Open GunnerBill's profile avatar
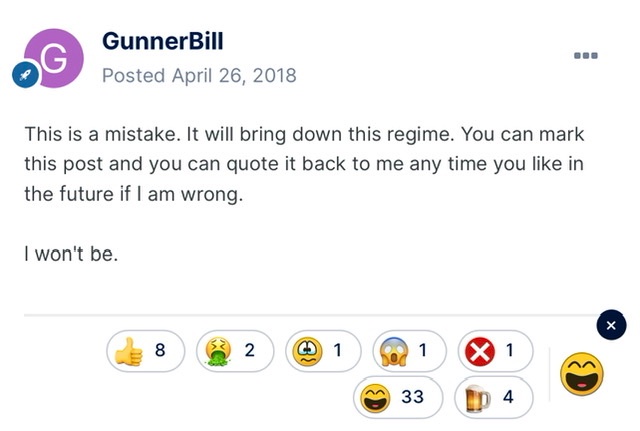Viewport: 640px width, 431px height. 54,58
